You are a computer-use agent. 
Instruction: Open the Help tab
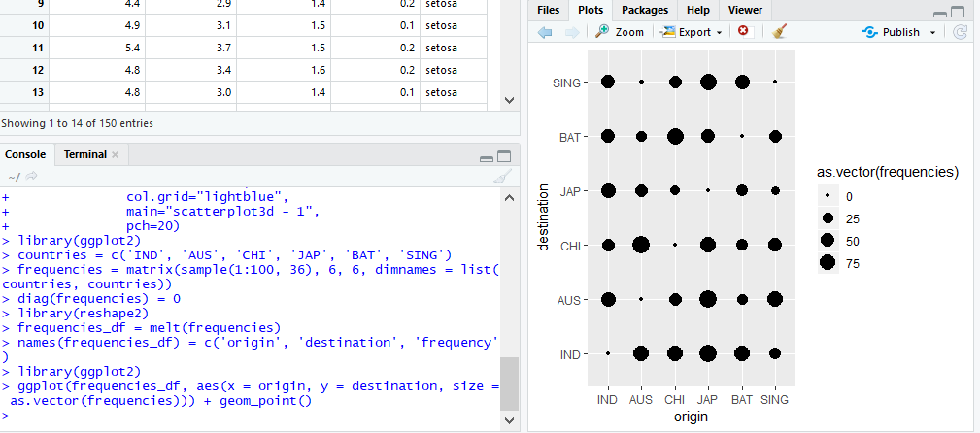(x=697, y=10)
